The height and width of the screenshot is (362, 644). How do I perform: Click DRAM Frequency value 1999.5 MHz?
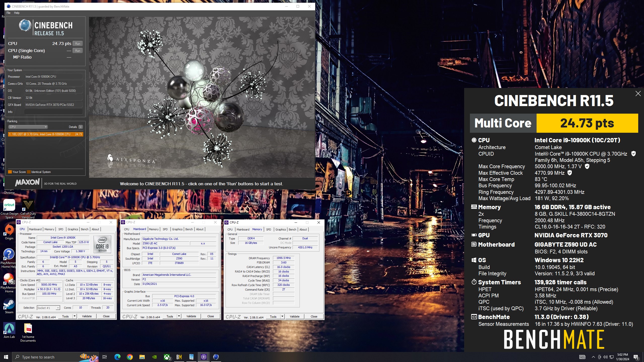(x=284, y=258)
